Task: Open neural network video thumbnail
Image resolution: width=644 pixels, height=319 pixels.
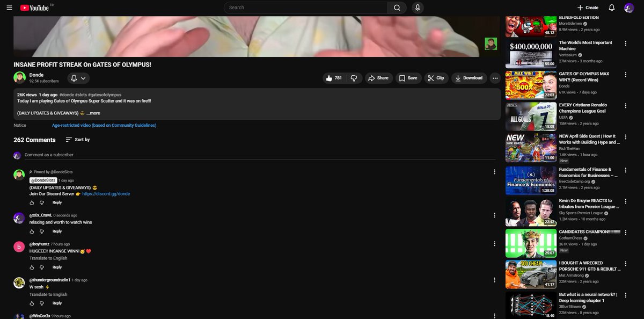Action: (x=531, y=306)
